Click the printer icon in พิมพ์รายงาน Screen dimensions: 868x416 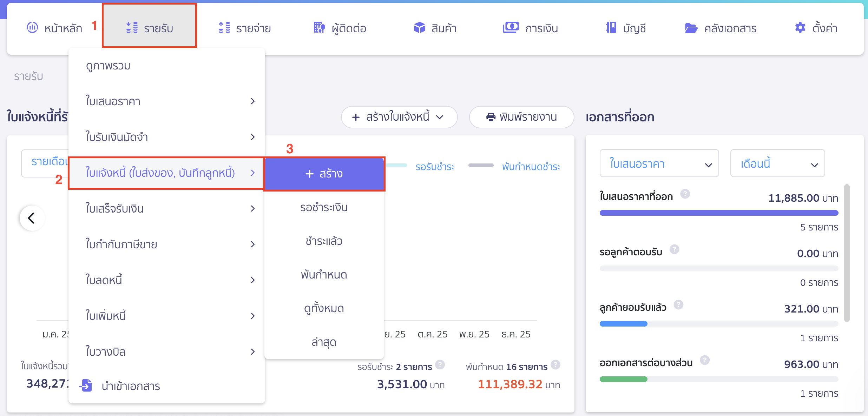(x=491, y=117)
